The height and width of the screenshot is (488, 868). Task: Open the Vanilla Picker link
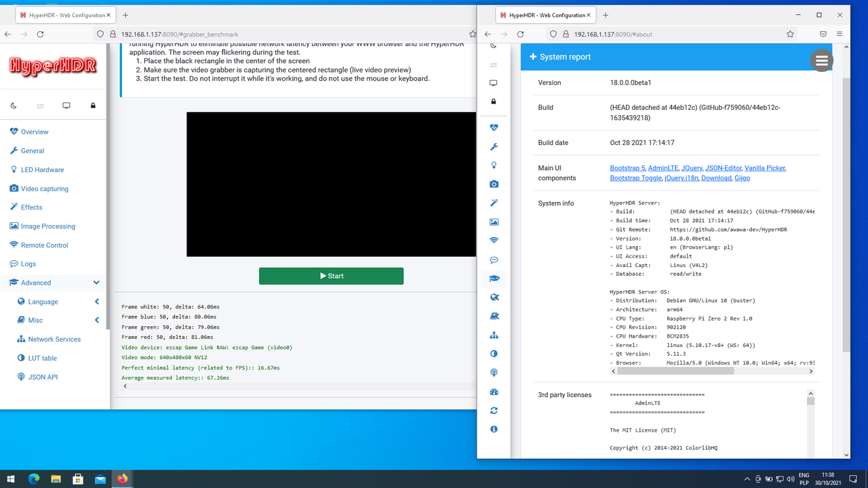point(765,168)
